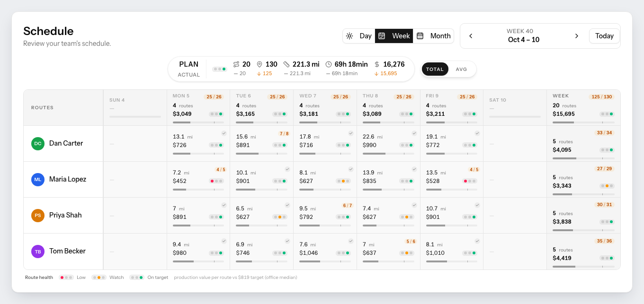The image size is (644, 304).
Task: Open Tom Becker's row
Action: (x=63, y=251)
